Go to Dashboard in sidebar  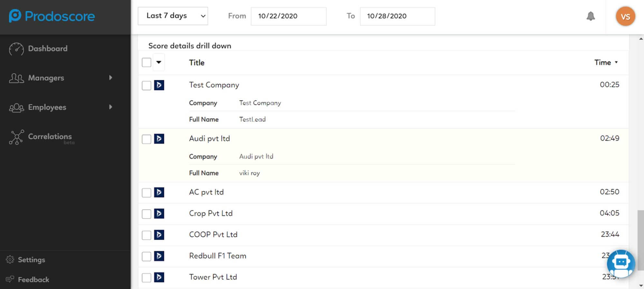[48, 49]
